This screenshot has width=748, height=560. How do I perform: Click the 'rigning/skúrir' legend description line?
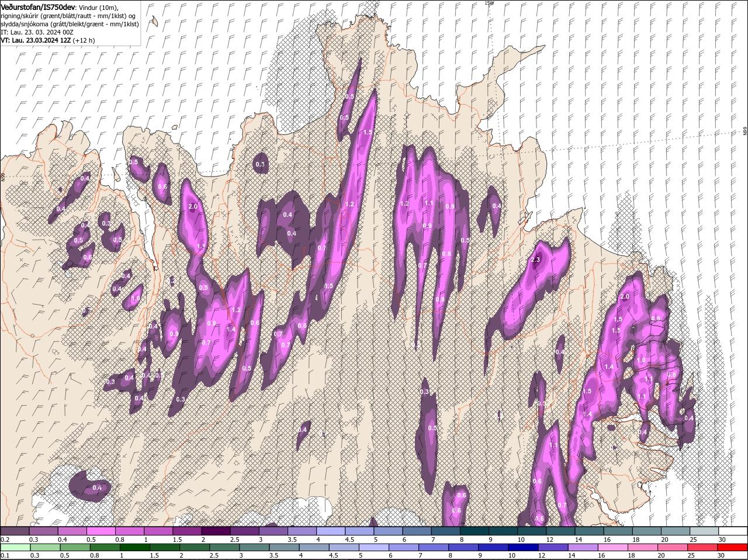pos(68,15)
